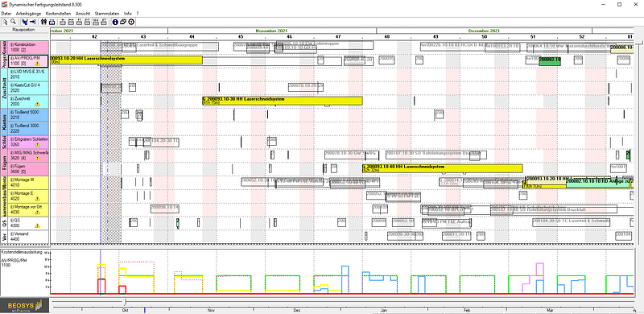Open the Datei menu
The image size is (644, 314).
(x=6, y=14)
